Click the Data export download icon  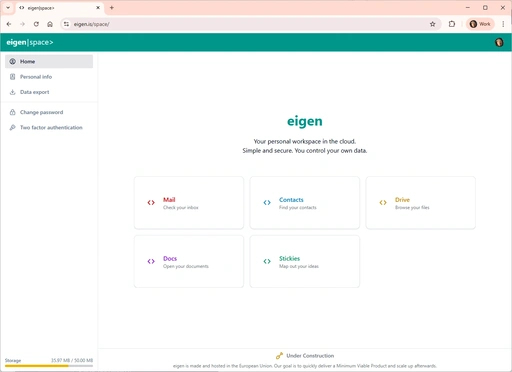pos(12,92)
